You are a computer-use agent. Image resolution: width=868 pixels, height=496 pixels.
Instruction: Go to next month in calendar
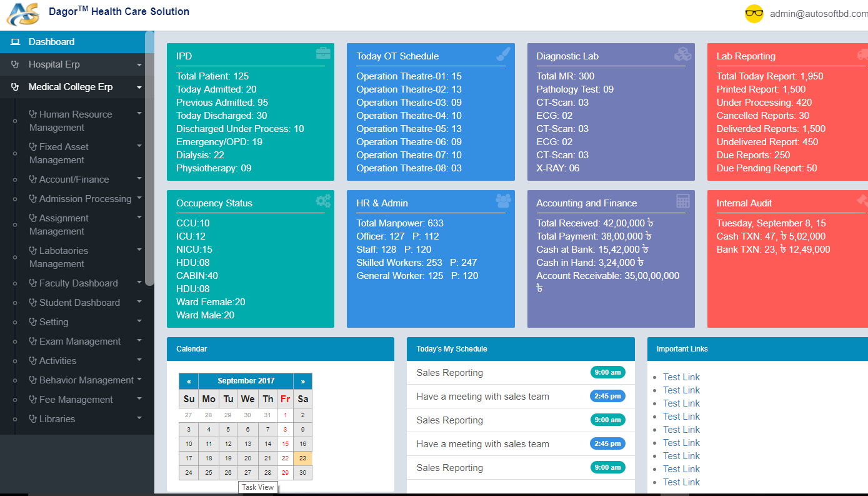point(302,381)
